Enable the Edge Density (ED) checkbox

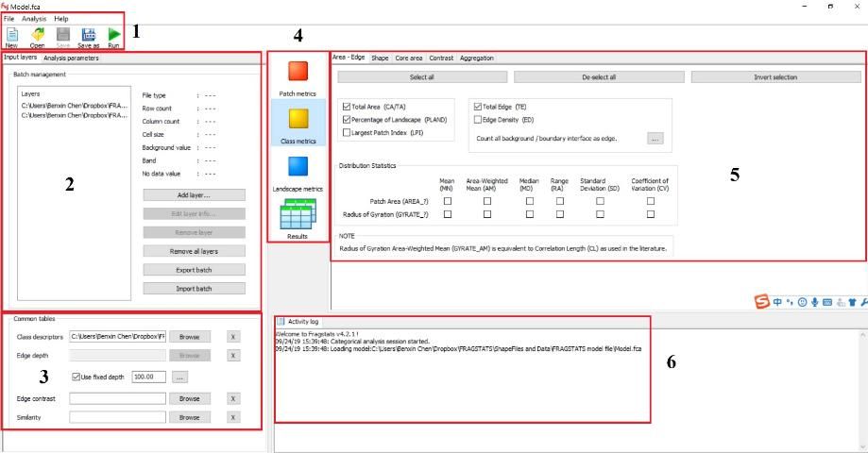pos(478,120)
